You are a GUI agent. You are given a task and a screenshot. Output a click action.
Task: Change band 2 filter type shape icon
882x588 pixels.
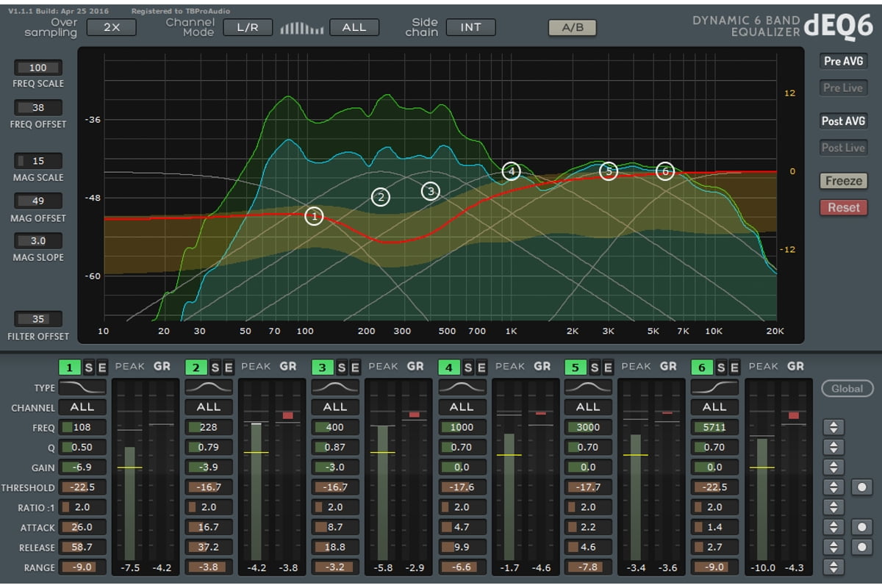(x=209, y=387)
